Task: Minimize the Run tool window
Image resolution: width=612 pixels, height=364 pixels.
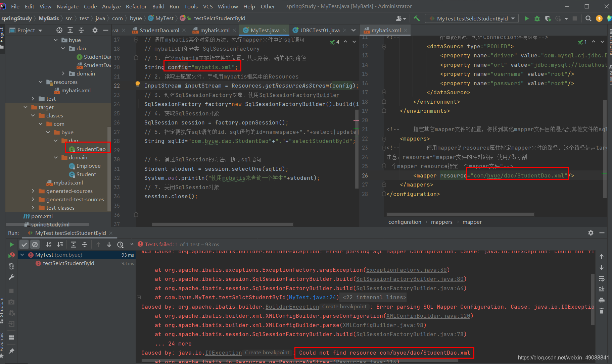Action: (602, 233)
